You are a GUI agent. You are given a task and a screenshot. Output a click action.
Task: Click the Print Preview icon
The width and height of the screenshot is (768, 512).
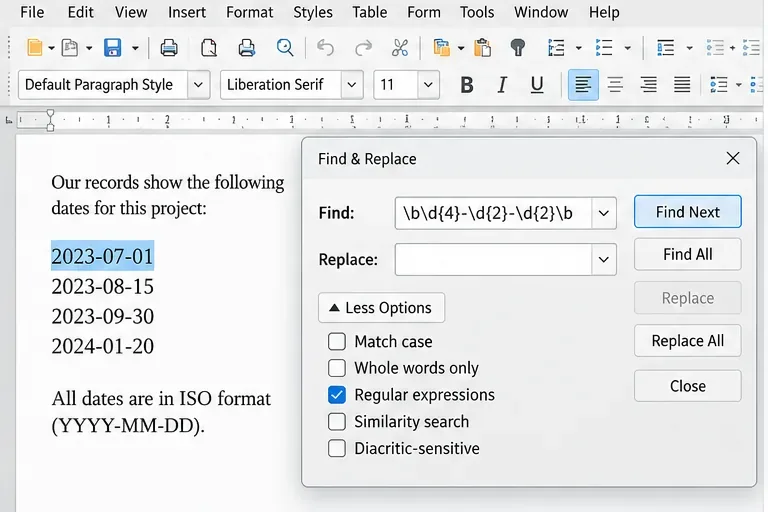tap(246, 48)
